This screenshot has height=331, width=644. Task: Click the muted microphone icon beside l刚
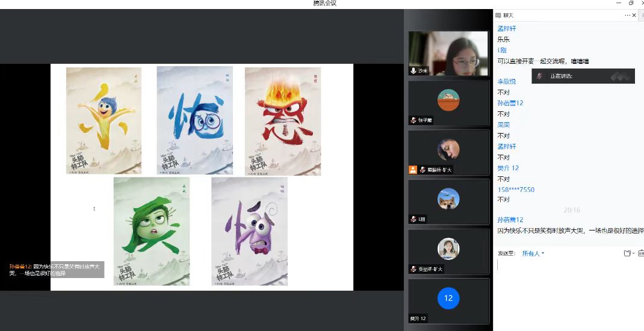click(x=413, y=219)
